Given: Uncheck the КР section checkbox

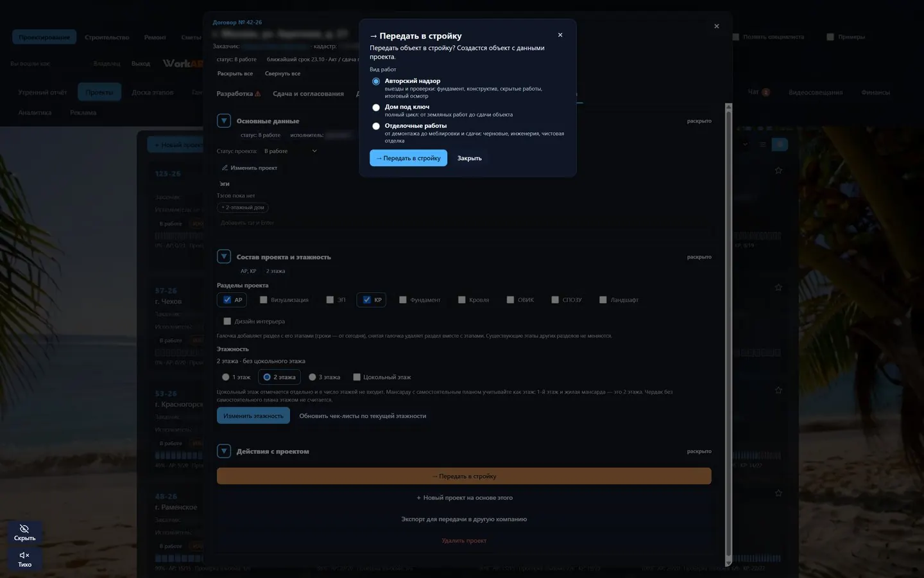Looking at the screenshot, I should (366, 300).
